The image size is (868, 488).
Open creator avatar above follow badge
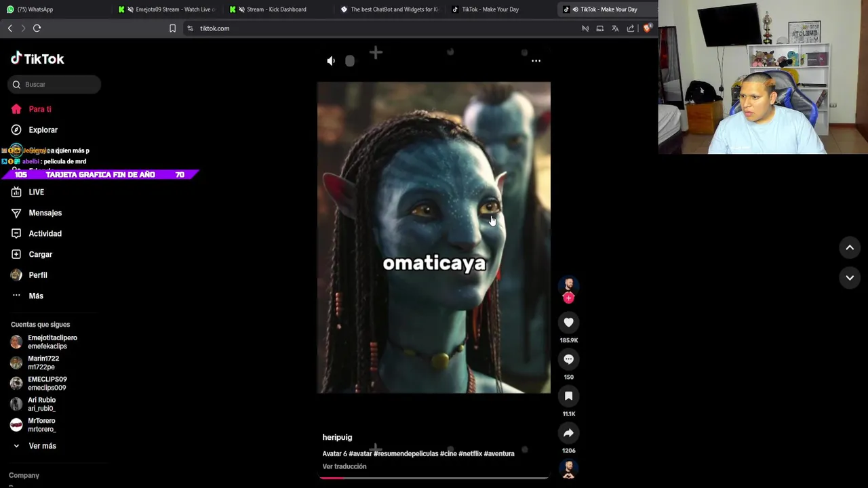(x=568, y=285)
